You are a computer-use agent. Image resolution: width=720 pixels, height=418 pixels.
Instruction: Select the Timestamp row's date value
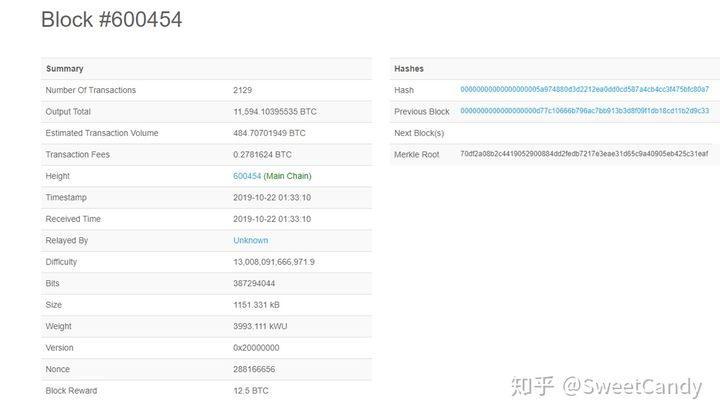(272, 198)
